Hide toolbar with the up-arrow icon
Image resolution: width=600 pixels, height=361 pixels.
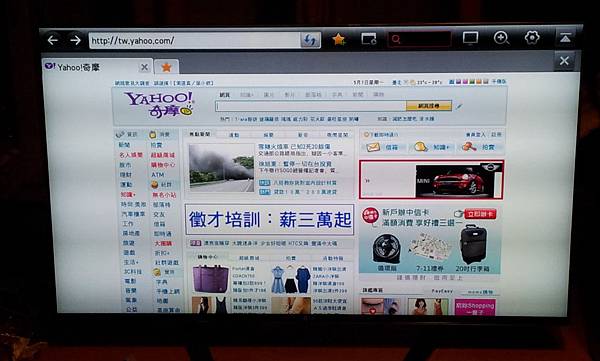click(x=565, y=38)
